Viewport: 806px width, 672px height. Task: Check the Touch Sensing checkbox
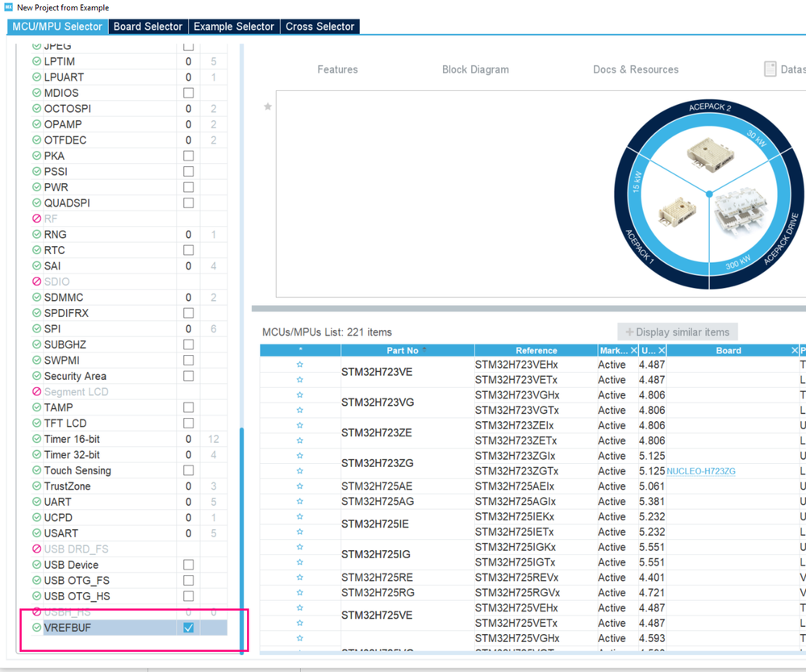[189, 470]
